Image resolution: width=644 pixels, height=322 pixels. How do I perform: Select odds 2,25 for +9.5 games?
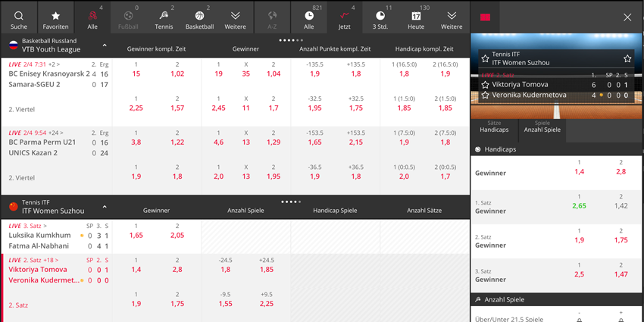pyautogui.click(x=267, y=304)
